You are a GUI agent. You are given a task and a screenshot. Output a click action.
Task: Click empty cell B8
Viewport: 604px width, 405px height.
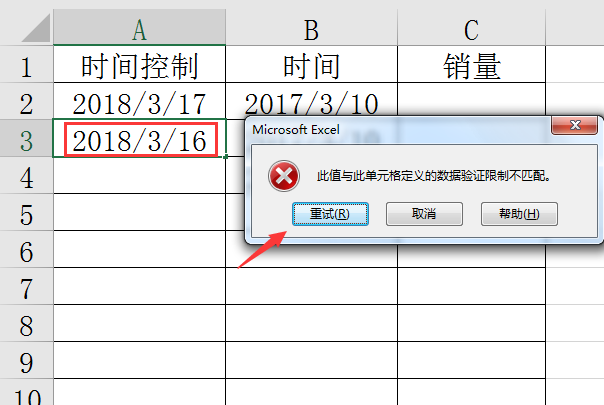[311, 323]
